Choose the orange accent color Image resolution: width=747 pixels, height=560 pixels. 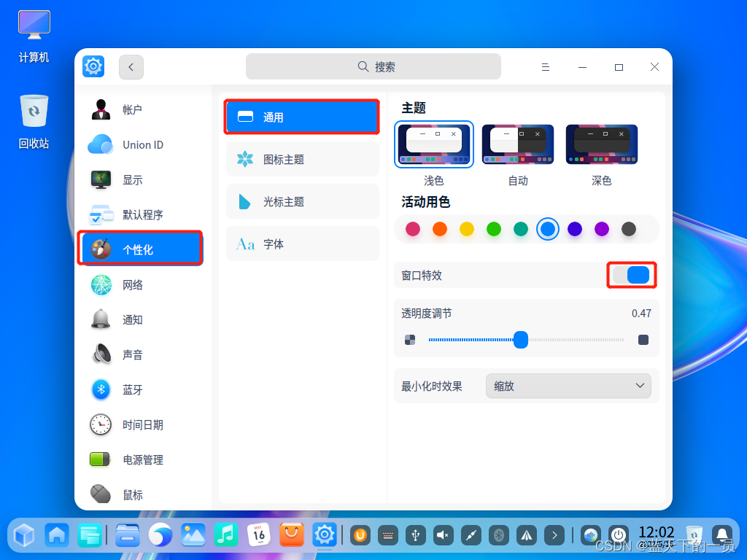(x=440, y=229)
